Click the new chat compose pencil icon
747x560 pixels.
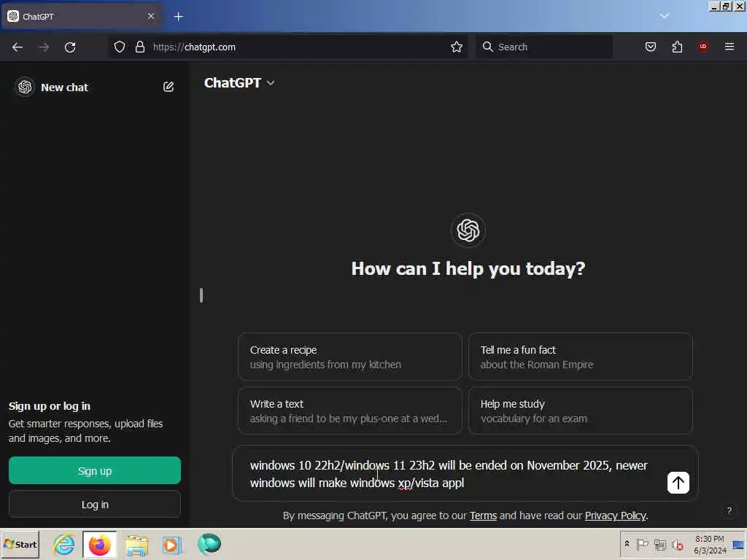pyautogui.click(x=169, y=87)
